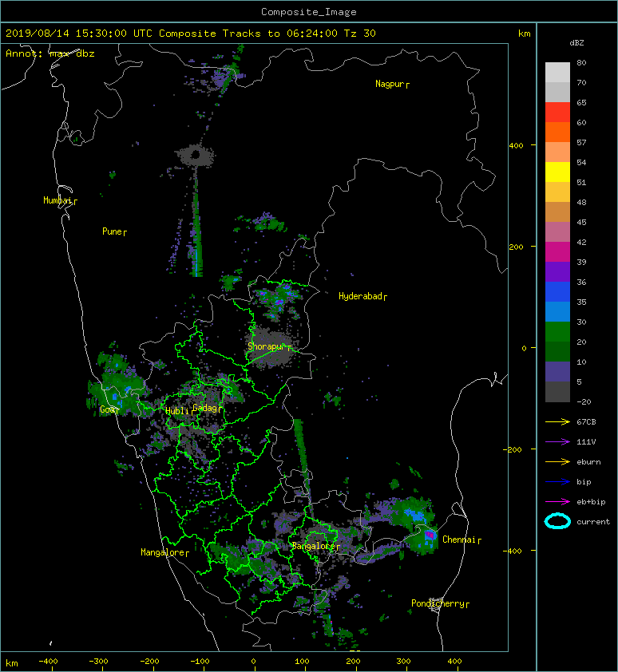Click the 67CB legend text label

pos(586,421)
